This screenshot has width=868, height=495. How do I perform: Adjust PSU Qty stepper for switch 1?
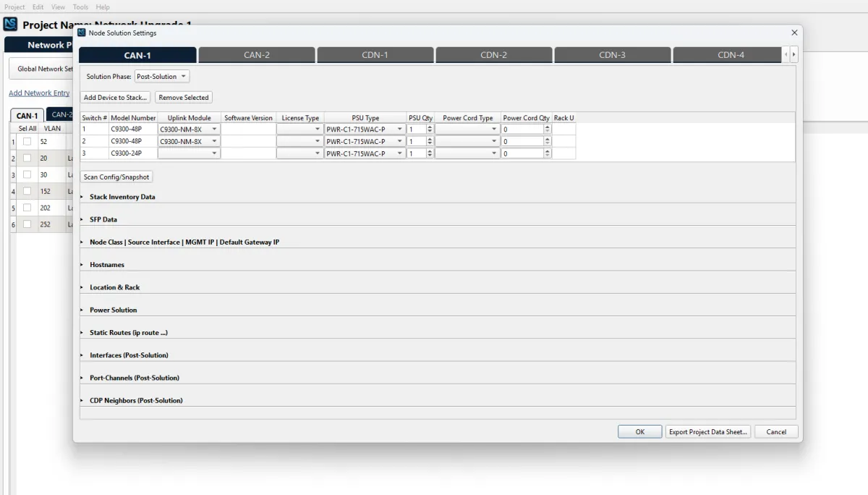[430, 130]
